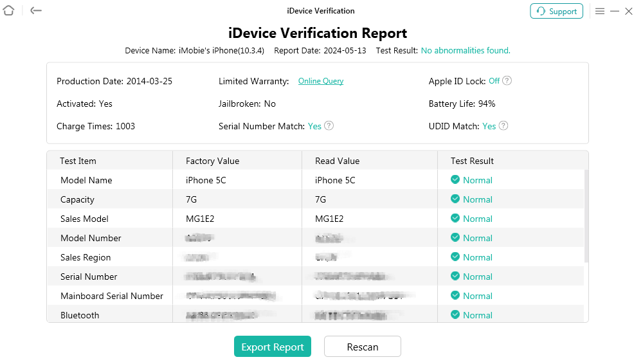
Task: Click the Support button
Action: click(x=556, y=12)
